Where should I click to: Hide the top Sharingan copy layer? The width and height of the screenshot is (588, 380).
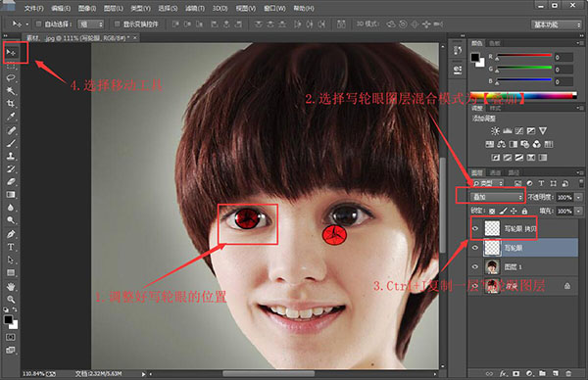point(475,228)
